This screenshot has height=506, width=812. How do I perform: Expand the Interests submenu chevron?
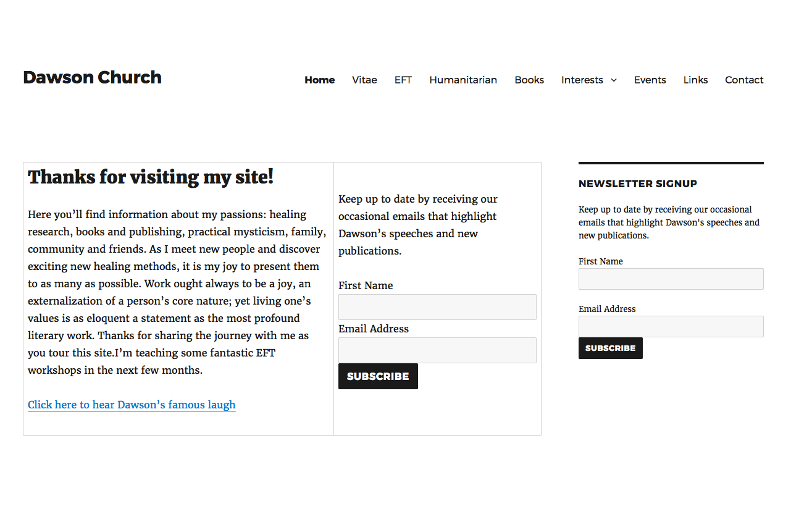tap(614, 80)
